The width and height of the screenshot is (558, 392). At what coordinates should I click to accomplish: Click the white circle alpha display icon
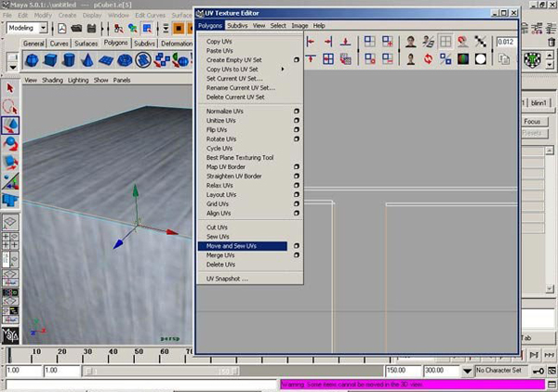coord(481,59)
